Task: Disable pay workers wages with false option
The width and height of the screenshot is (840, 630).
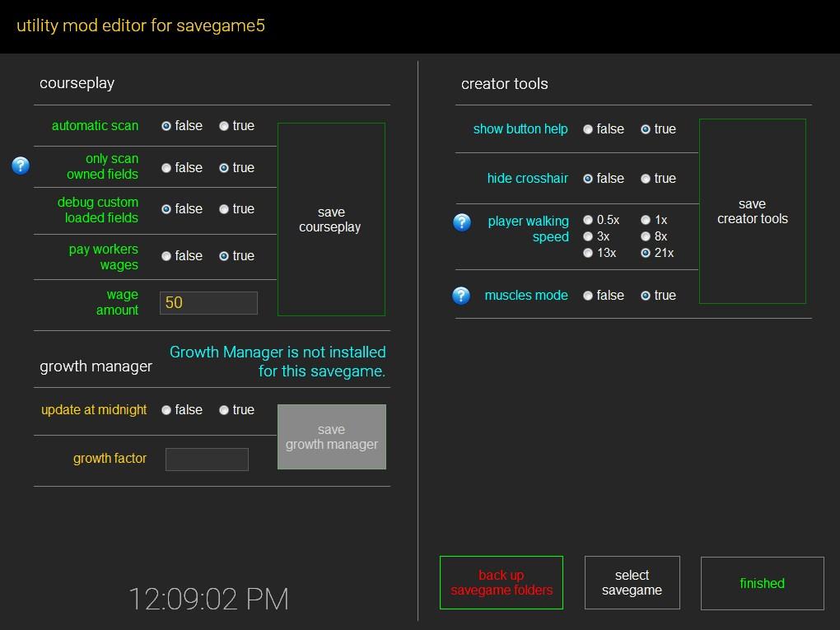Action: pos(166,256)
